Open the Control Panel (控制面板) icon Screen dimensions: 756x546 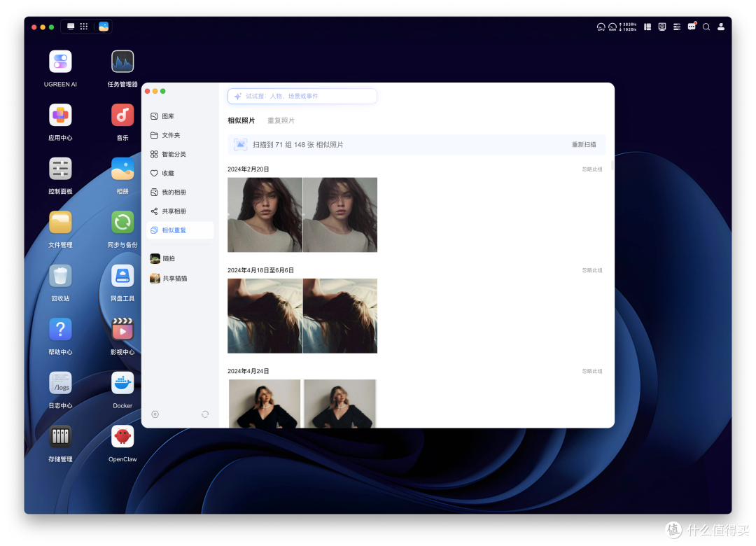point(60,169)
